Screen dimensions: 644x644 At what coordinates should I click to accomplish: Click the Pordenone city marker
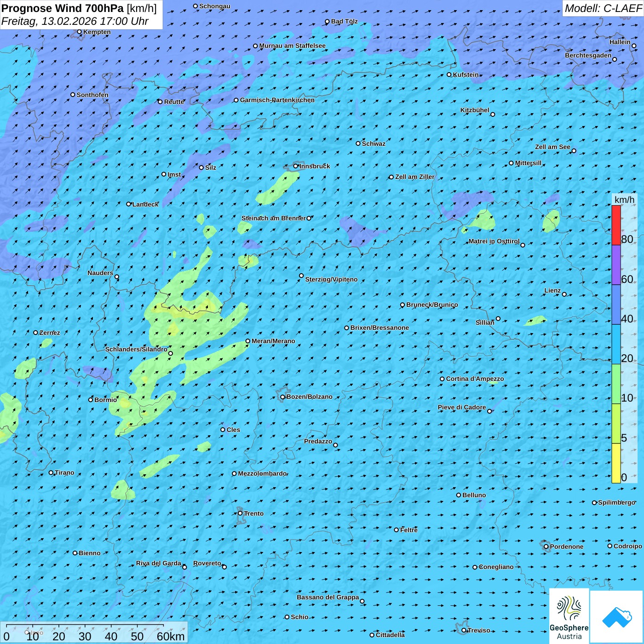(546, 546)
